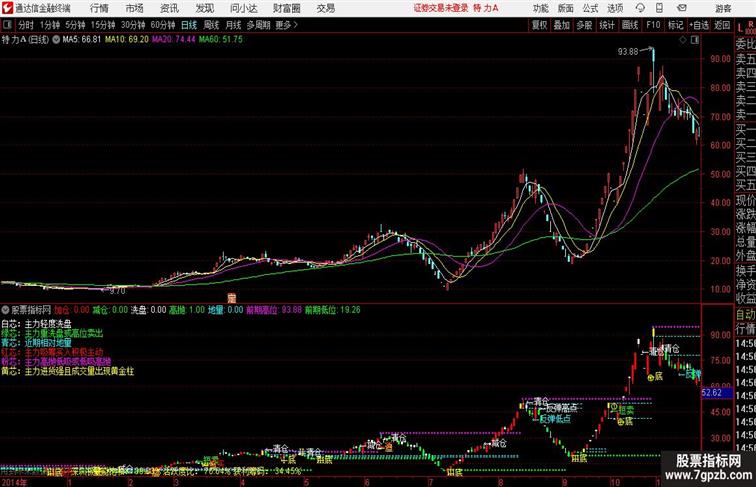Open the F10 company info button

pos(653,25)
